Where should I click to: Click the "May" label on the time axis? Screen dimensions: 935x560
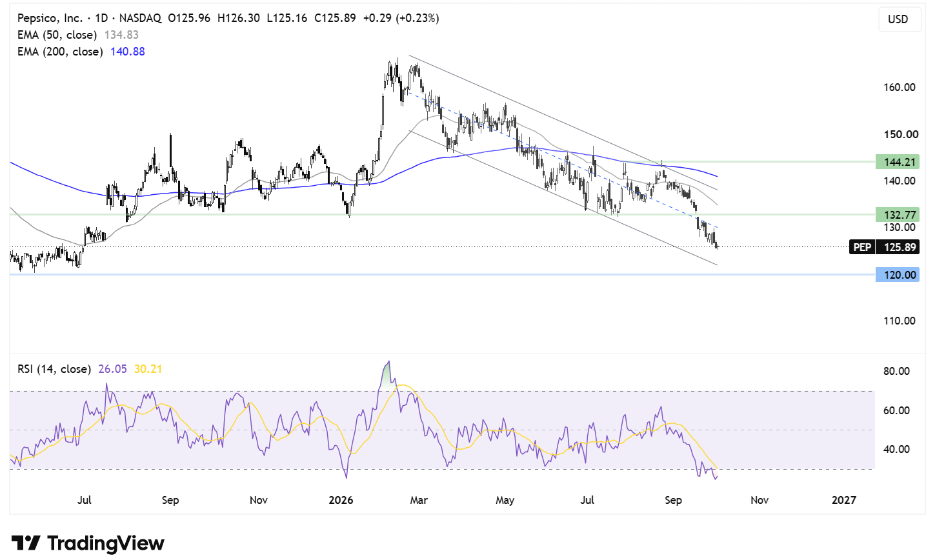(x=505, y=500)
